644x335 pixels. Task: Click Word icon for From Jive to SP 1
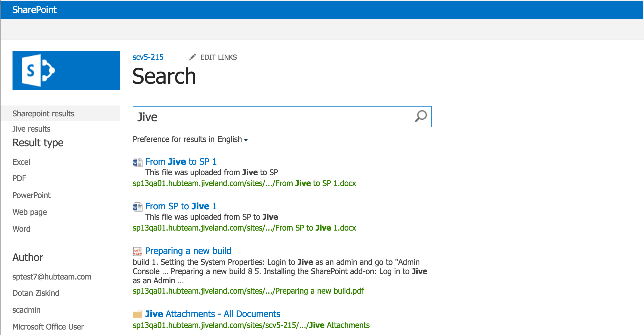[137, 162]
